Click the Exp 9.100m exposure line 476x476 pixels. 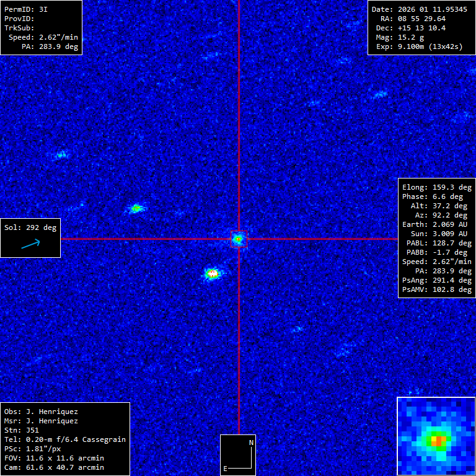(x=419, y=46)
